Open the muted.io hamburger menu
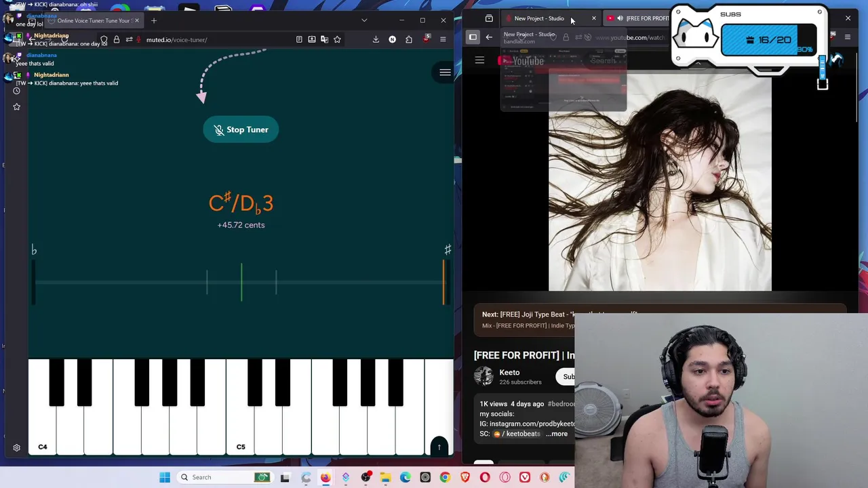 [445, 73]
